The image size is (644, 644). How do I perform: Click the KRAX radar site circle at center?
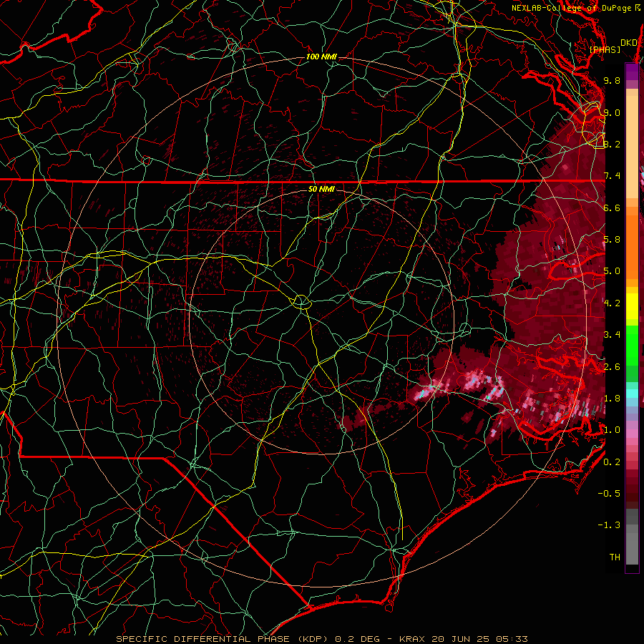[301, 302]
